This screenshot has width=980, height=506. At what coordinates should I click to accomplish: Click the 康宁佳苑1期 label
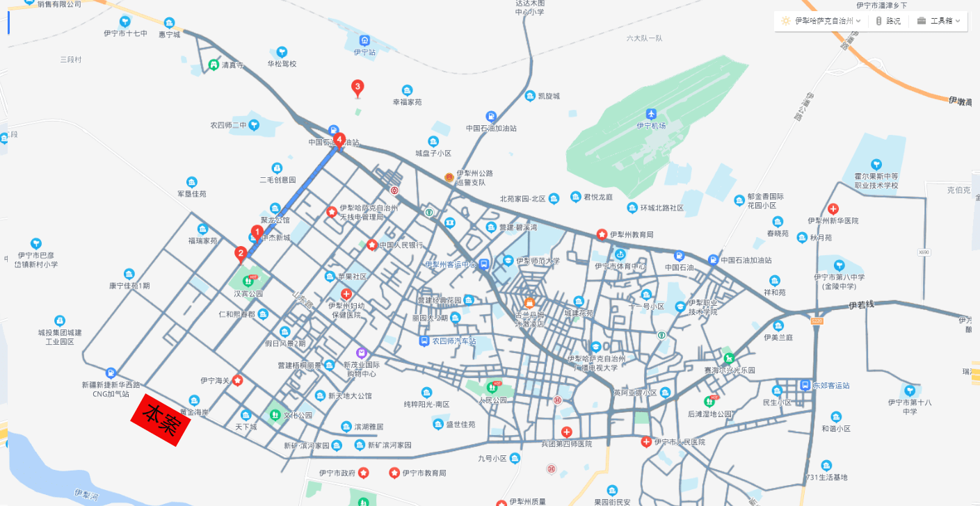(x=129, y=286)
